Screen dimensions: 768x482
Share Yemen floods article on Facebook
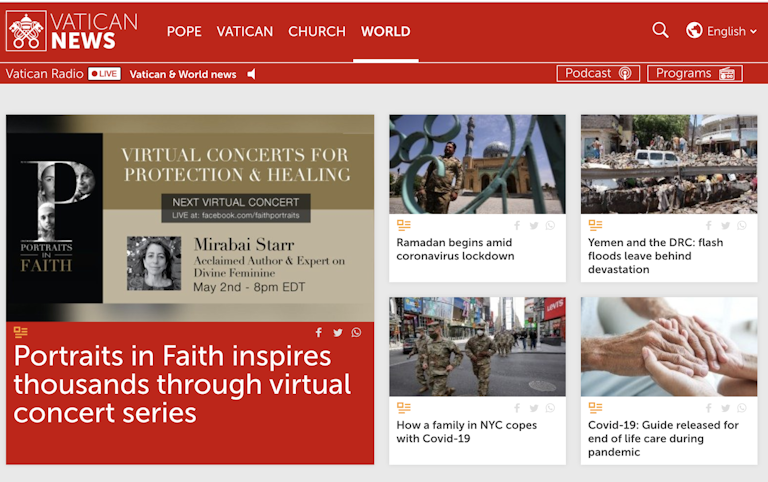coord(708,225)
